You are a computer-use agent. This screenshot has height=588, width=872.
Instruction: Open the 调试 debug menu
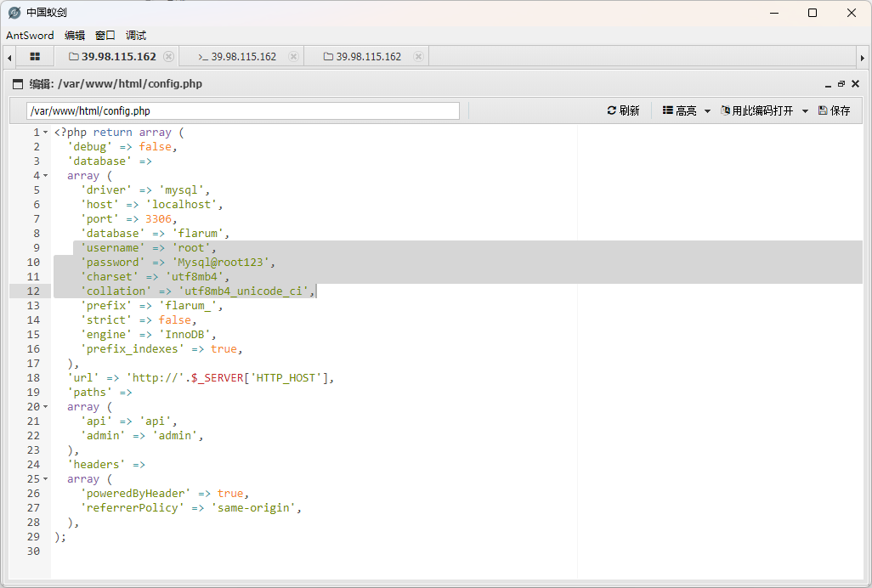click(x=136, y=36)
